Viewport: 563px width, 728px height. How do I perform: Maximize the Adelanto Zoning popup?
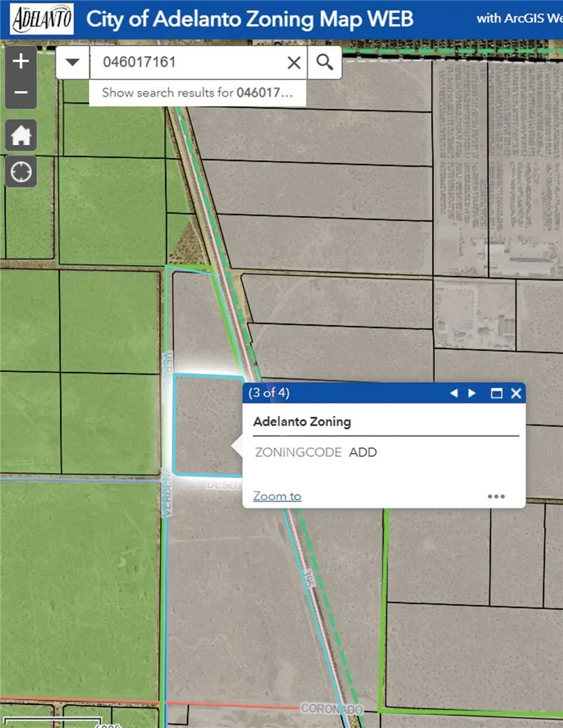tap(496, 394)
